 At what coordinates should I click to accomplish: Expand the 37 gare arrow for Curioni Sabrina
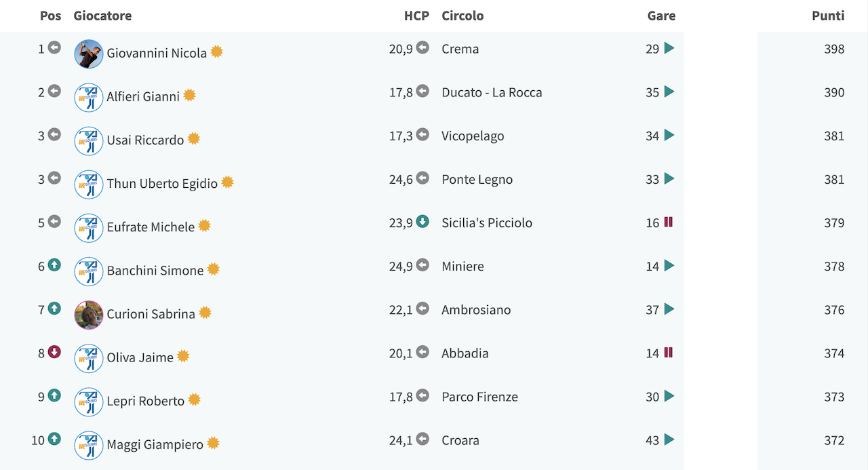coord(669,309)
